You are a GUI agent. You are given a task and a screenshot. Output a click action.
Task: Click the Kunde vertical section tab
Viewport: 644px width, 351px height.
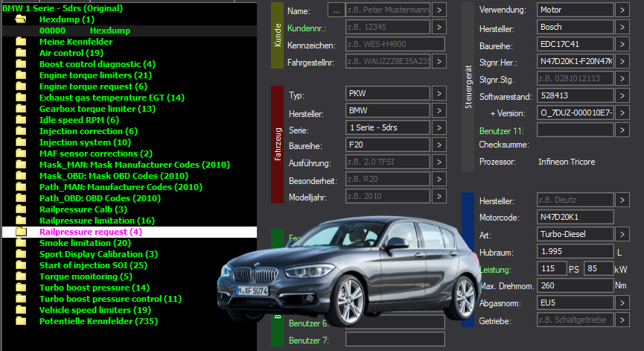pos(277,35)
